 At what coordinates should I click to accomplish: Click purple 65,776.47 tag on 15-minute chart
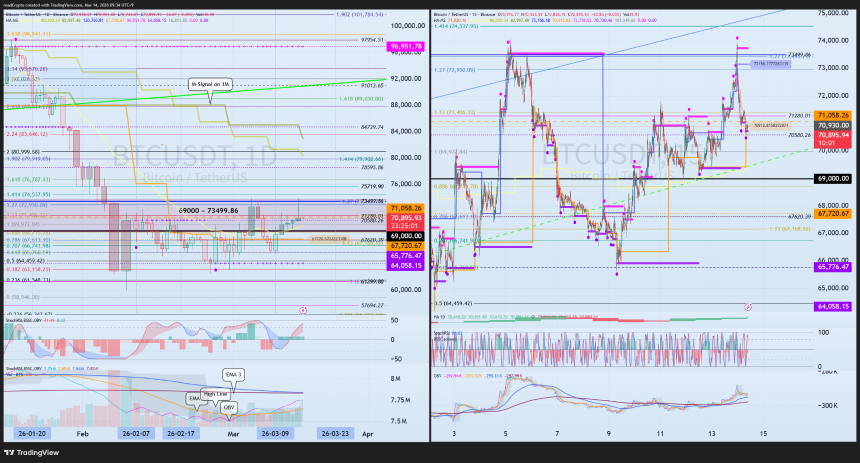click(x=833, y=267)
